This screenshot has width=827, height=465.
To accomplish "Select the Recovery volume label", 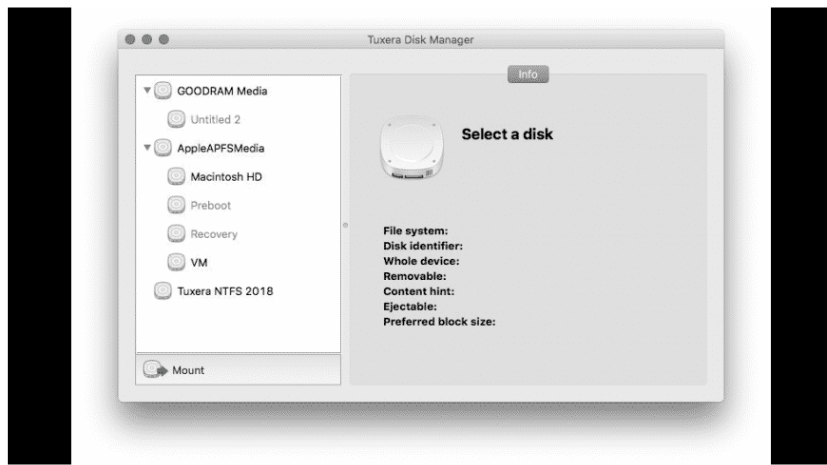I will (x=213, y=234).
